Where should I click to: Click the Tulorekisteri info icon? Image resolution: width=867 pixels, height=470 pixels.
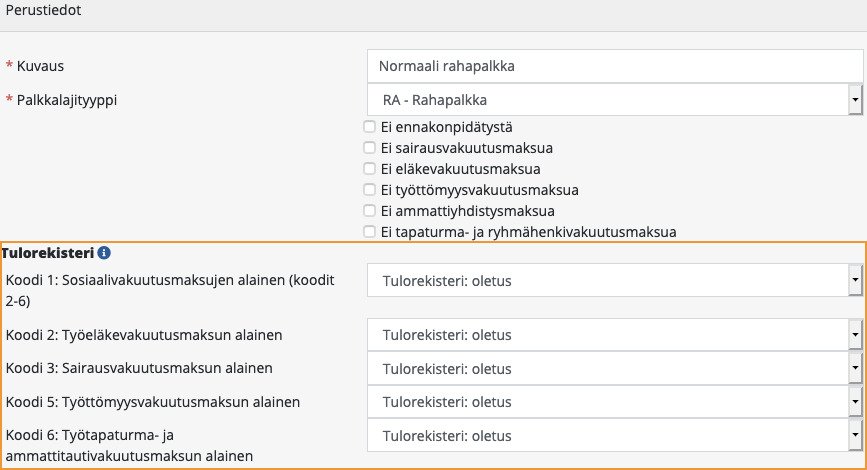pyautogui.click(x=104, y=253)
